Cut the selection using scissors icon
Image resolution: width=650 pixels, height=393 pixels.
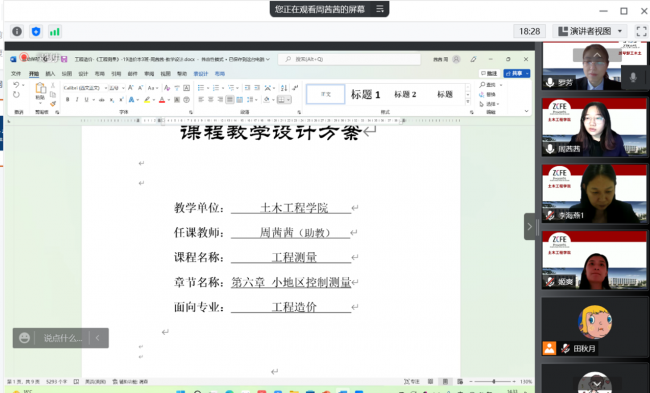pyautogui.click(x=53, y=85)
